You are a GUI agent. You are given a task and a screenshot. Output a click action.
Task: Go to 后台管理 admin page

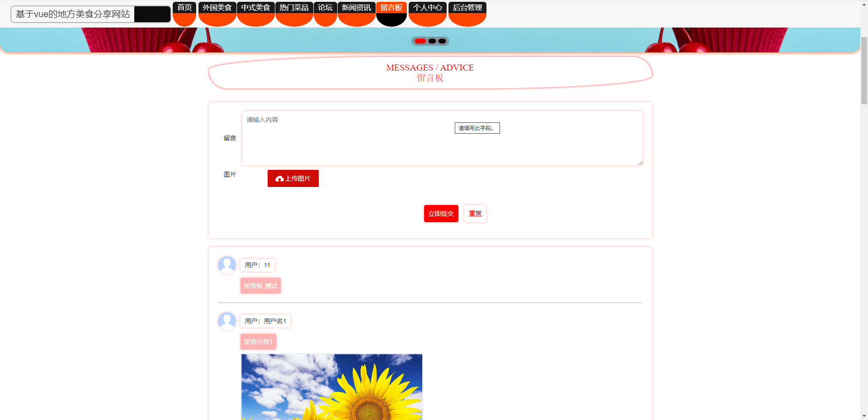click(467, 8)
